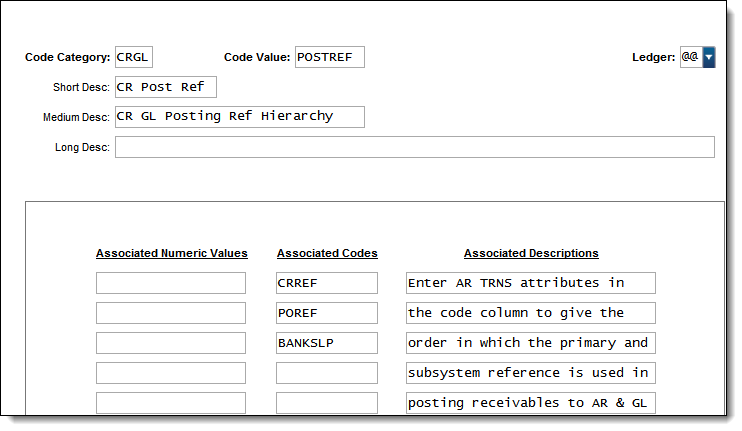This screenshot has width=742, height=431.
Task: Select the second Associated Numeric Values box
Action: tap(171, 313)
